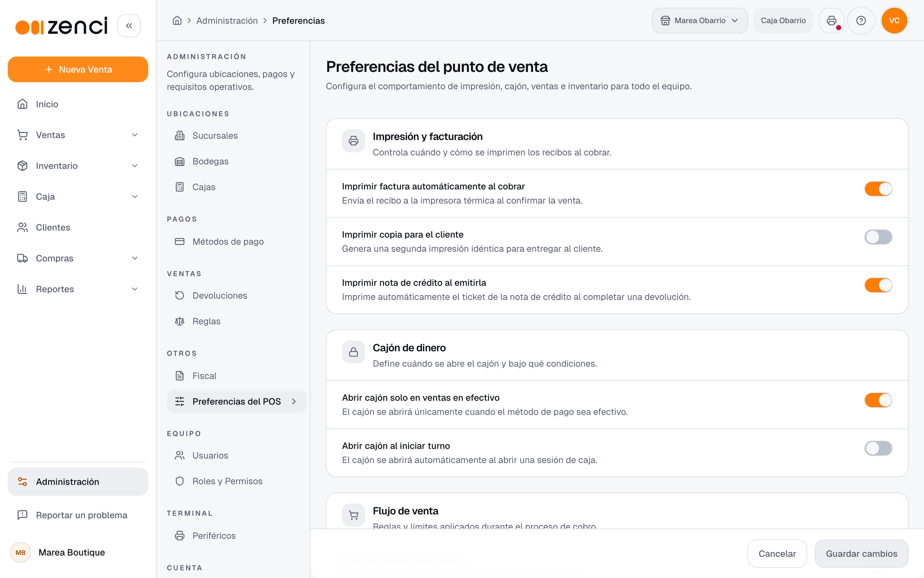Click the Sucursales building icon
The height and width of the screenshot is (578, 924).
point(179,136)
